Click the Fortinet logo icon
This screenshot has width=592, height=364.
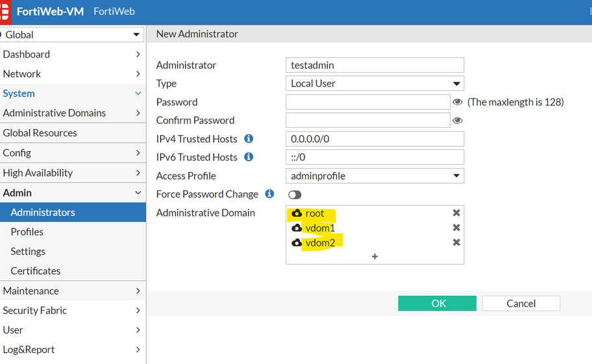(x=5, y=12)
